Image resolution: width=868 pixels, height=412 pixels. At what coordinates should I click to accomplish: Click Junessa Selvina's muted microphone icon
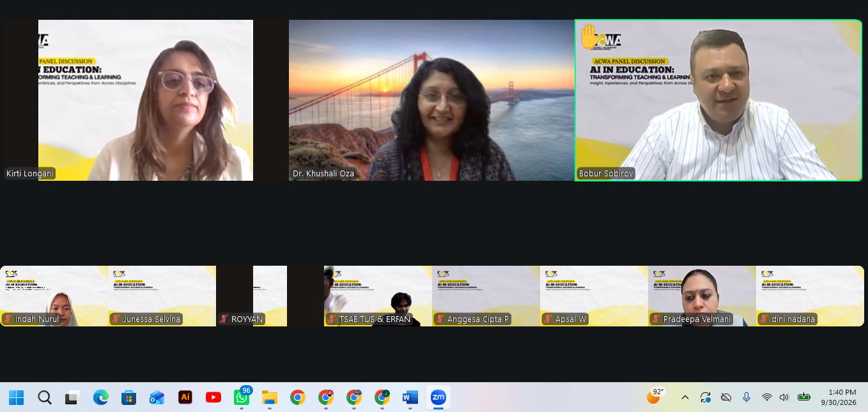[x=116, y=319]
